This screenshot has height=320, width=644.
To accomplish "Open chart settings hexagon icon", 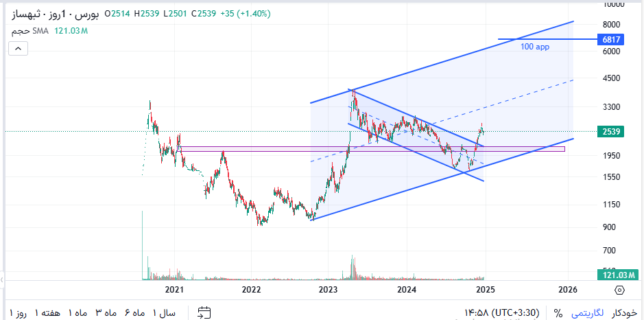I will [620, 290].
